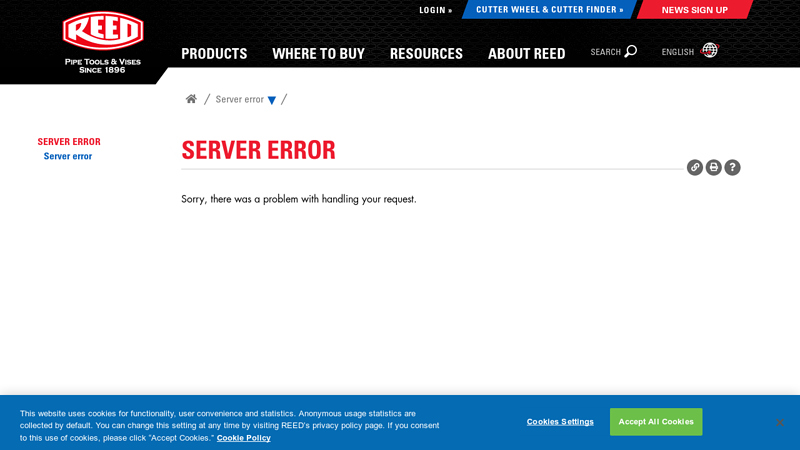The height and width of the screenshot is (450, 800).
Task: Click the globe language icon
Action: (x=710, y=50)
